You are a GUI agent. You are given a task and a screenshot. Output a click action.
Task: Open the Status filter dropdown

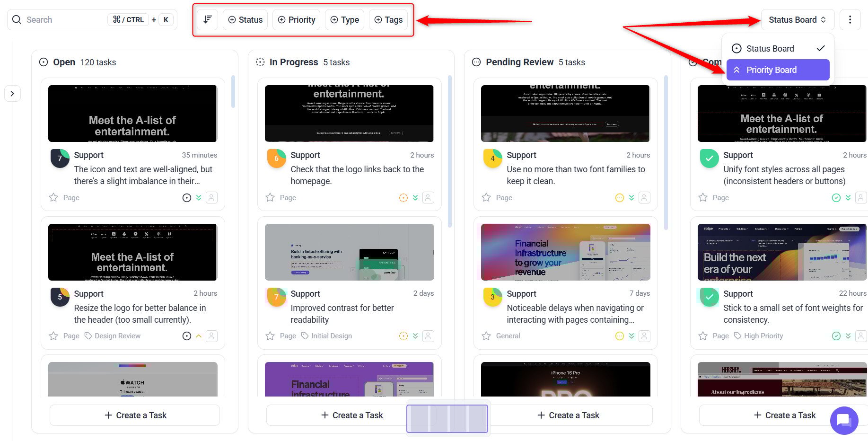point(245,19)
